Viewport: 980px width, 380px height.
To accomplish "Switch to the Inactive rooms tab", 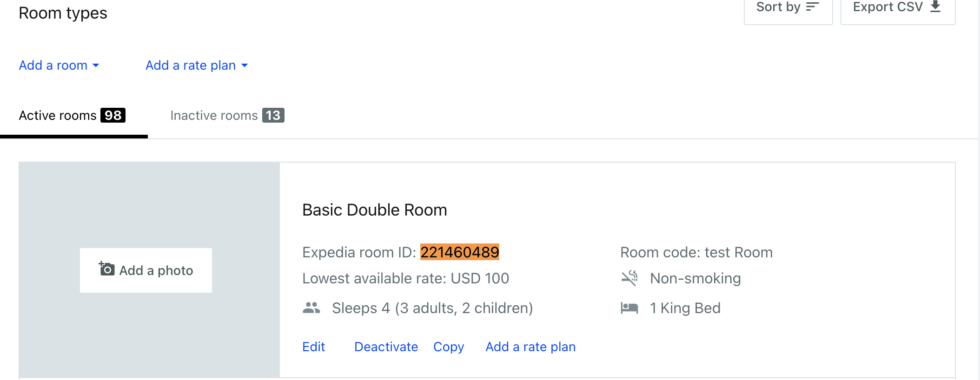I will point(227,116).
